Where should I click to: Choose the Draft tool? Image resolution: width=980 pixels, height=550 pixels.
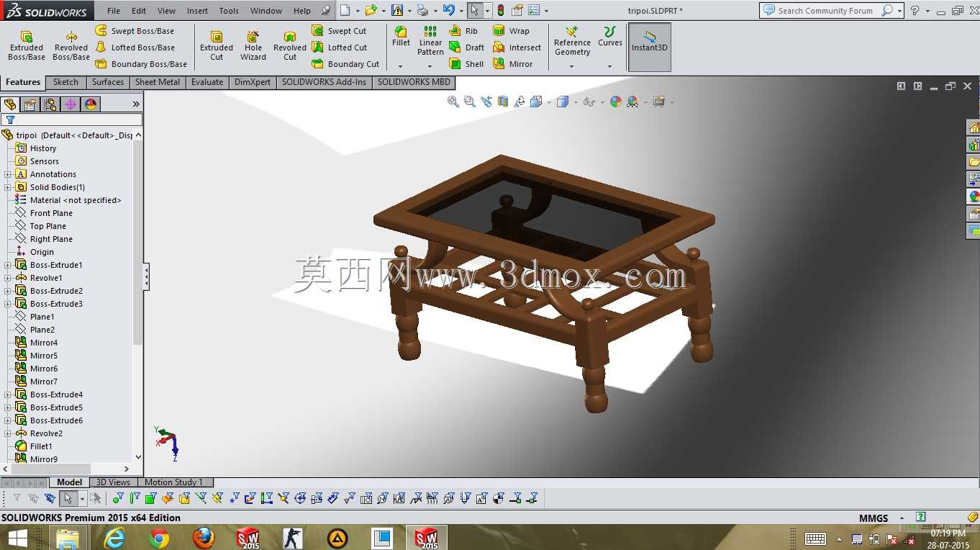point(467,48)
